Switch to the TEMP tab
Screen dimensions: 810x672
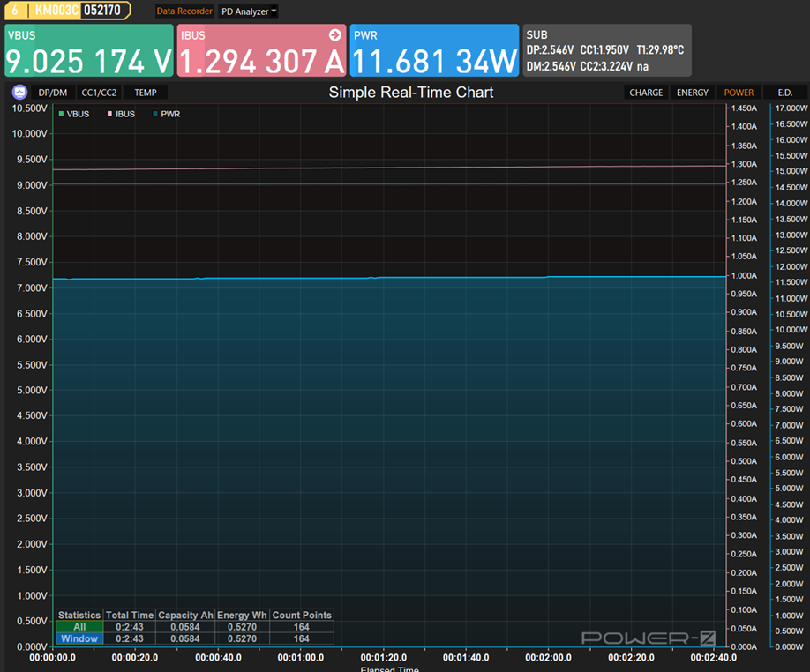(146, 93)
